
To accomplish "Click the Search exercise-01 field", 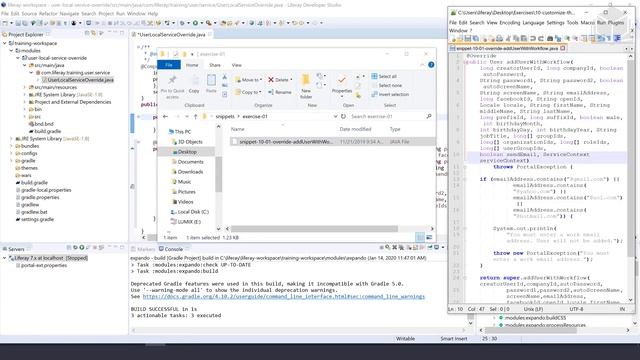I will [x=391, y=116].
